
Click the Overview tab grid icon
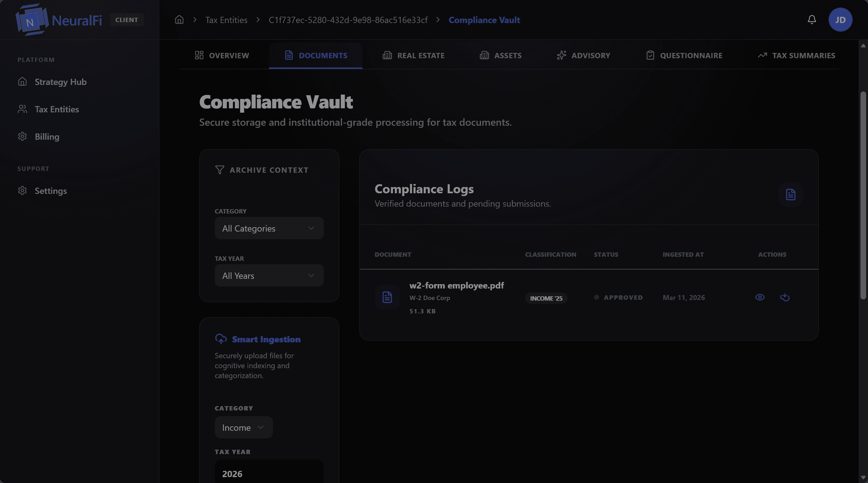click(199, 55)
